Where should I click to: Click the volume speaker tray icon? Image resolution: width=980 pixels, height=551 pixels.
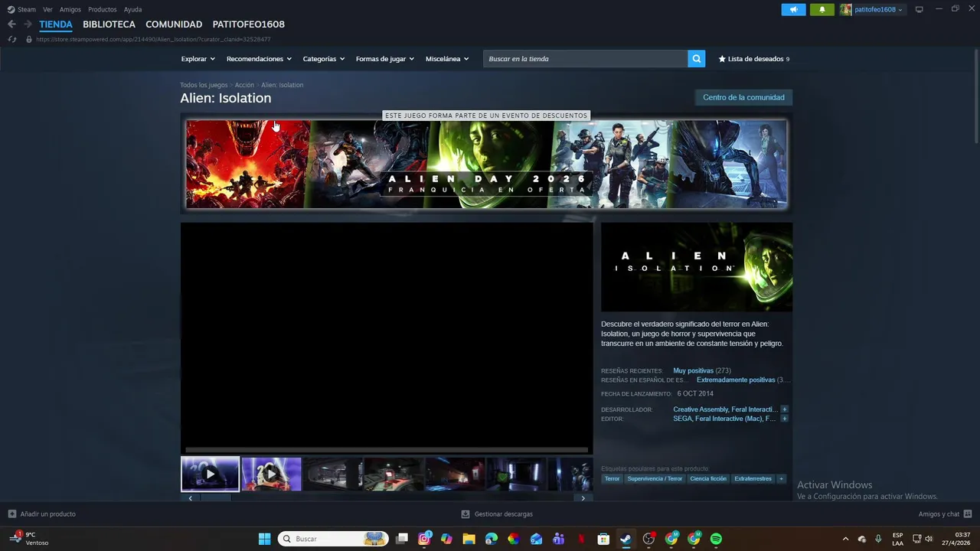929,539
